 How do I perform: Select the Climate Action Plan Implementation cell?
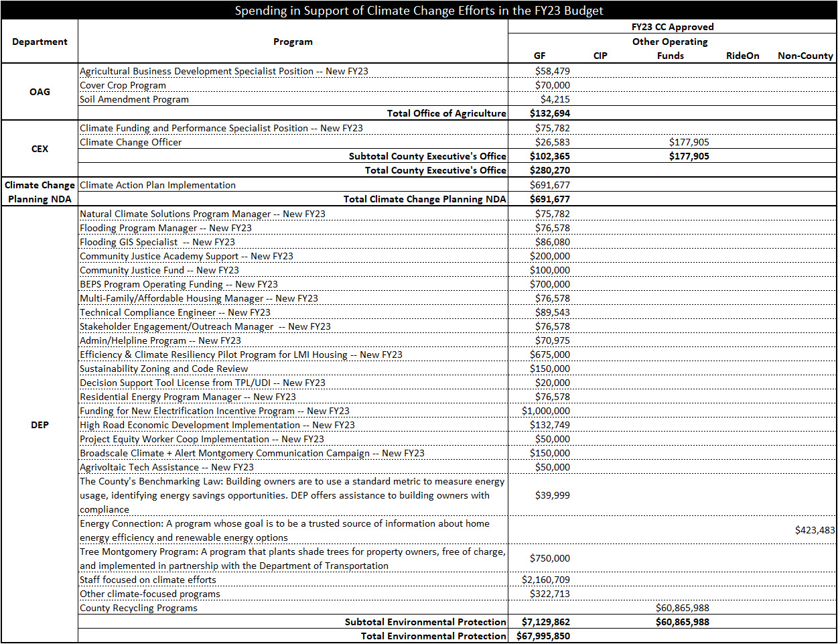(157, 185)
